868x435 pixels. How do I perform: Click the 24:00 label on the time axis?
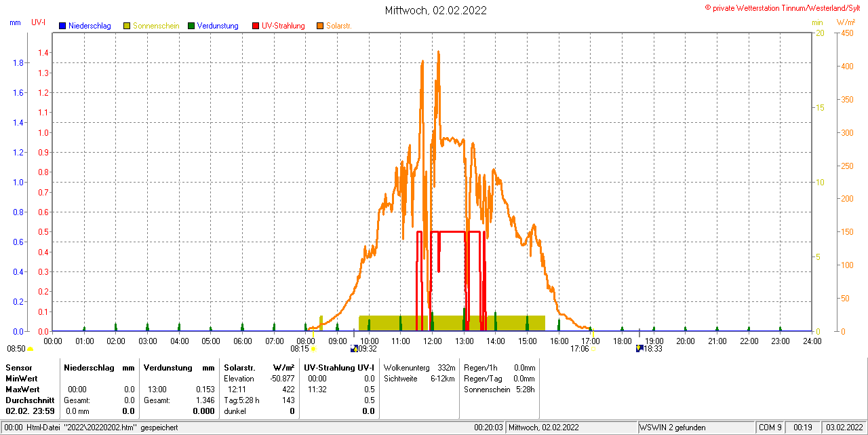tap(812, 341)
